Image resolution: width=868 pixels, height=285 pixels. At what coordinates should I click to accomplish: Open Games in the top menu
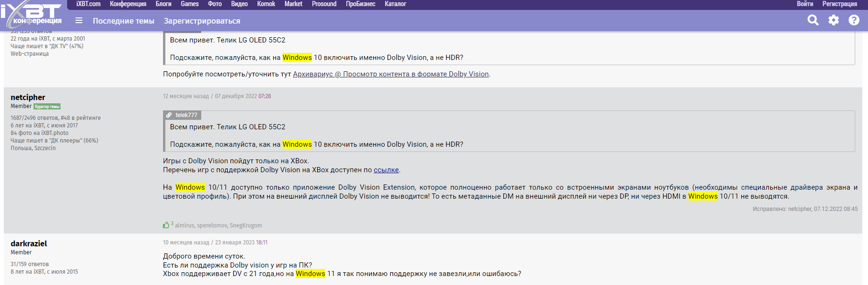tap(189, 4)
